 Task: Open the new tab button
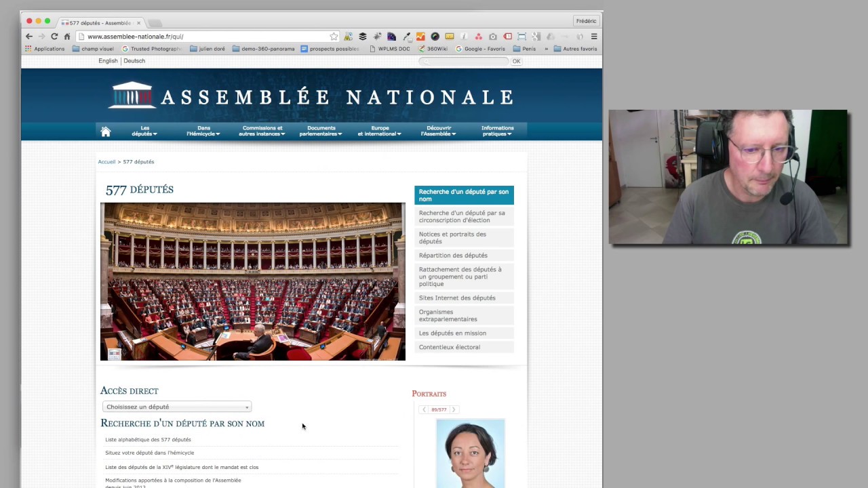155,23
